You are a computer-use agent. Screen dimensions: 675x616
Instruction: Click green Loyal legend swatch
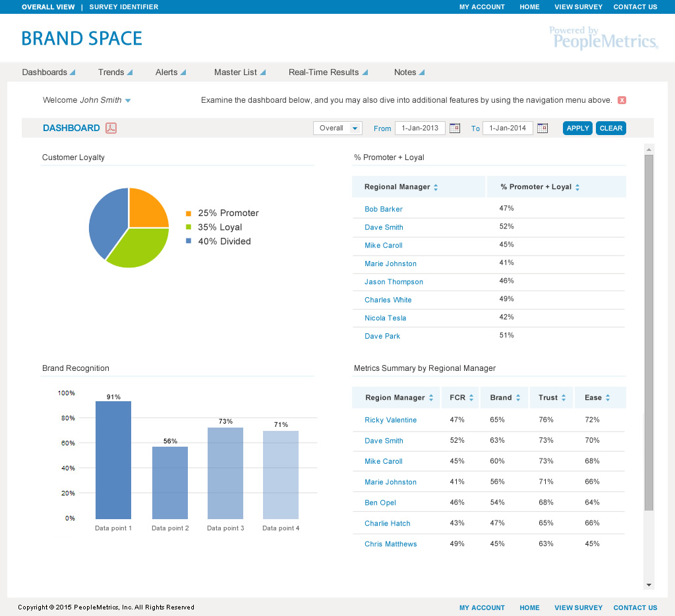188,227
